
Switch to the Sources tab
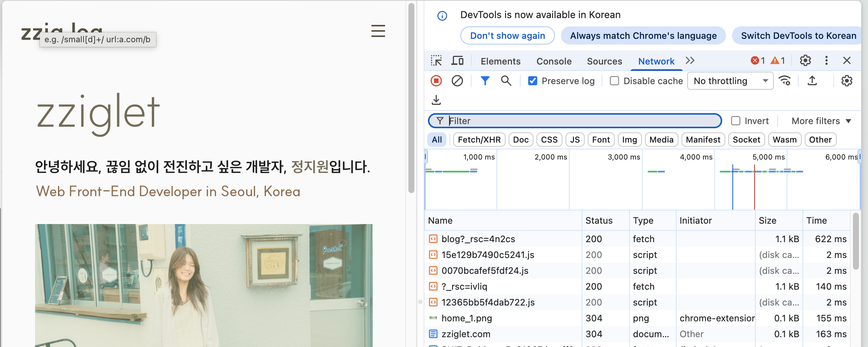click(x=604, y=61)
